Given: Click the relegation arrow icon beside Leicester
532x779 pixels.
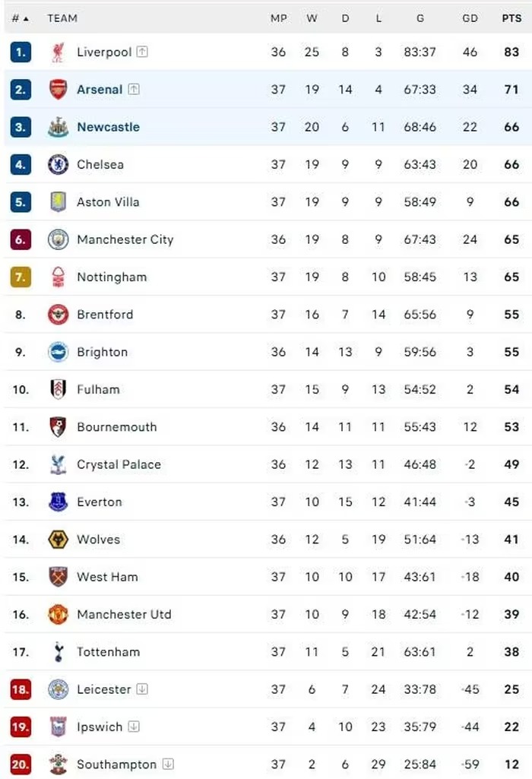Looking at the screenshot, I should point(142,689).
